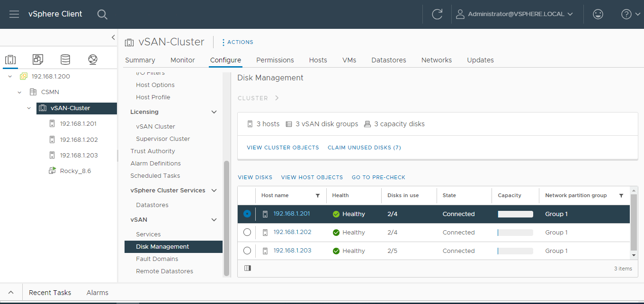
Task: Open the Administrator@VSPHERE.LOCAL user menu
Action: (515, 14)
